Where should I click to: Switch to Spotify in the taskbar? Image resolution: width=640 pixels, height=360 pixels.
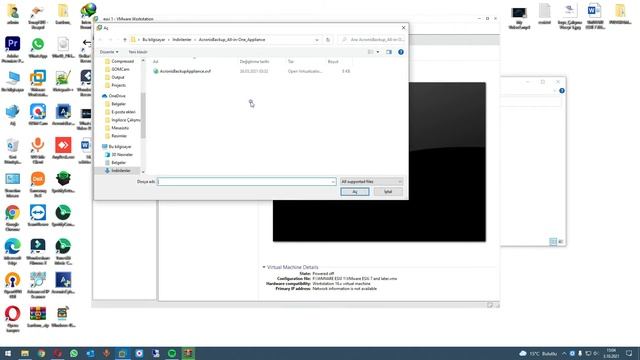(x=172, y=353)
